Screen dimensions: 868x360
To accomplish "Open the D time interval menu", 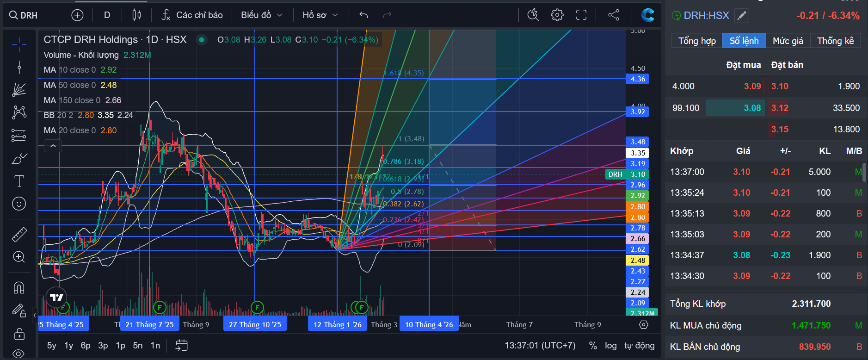I will pyautogui.click(x=107, y=15).
